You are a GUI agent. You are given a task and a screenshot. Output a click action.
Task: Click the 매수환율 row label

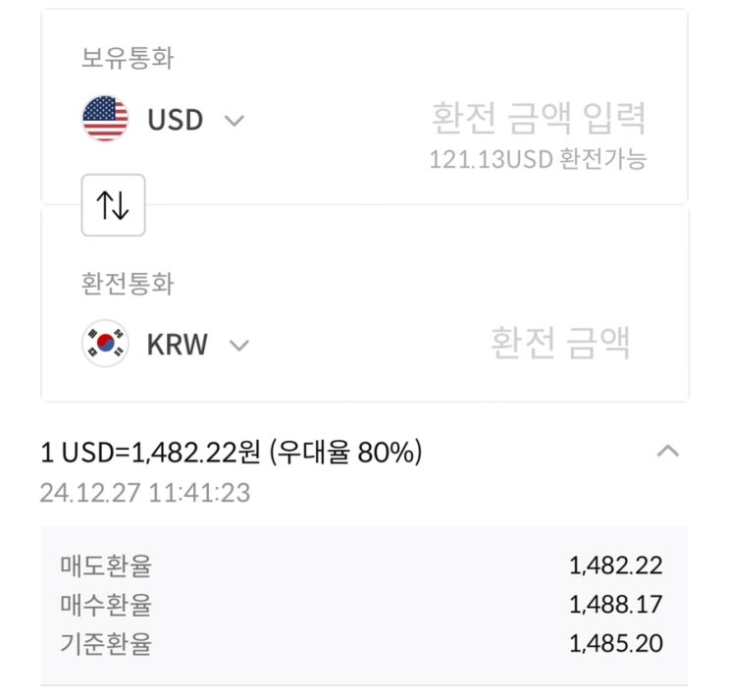point(106,605)
